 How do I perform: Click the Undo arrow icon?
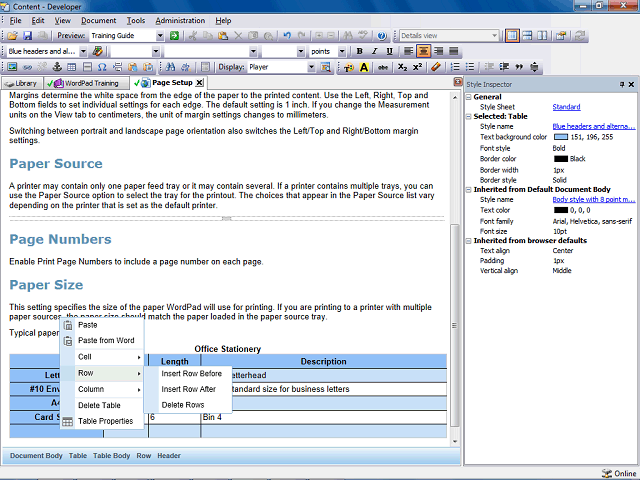pos(287,36)
